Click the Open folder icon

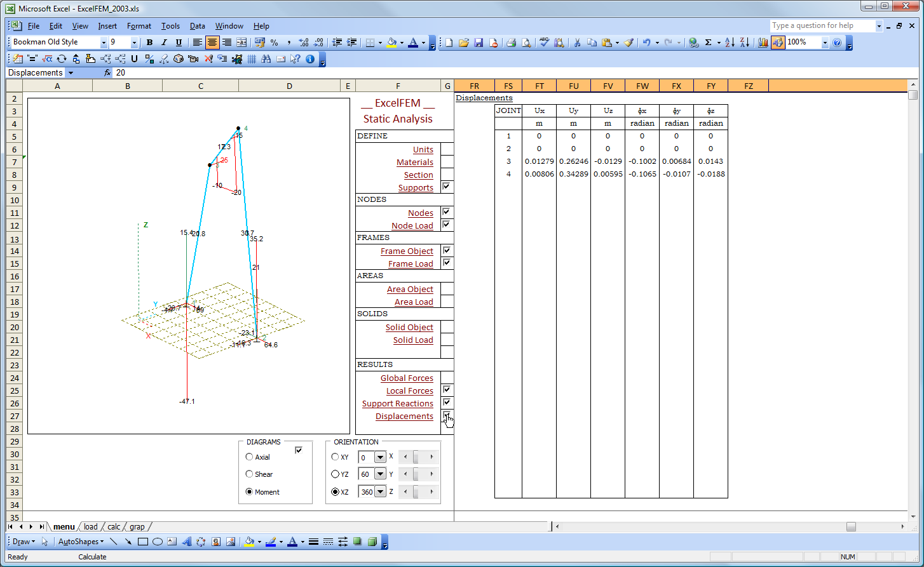(x=464, y=43)
